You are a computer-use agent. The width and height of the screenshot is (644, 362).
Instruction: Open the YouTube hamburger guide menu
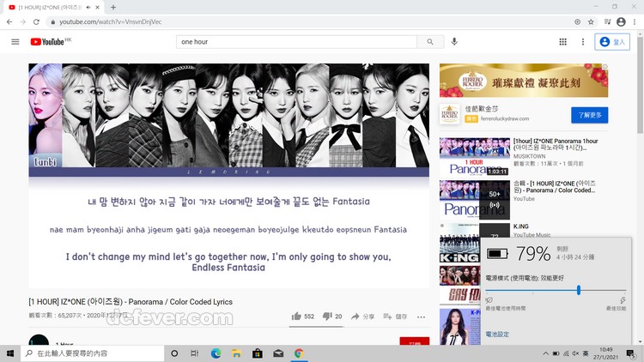click(x=15, y=42)
